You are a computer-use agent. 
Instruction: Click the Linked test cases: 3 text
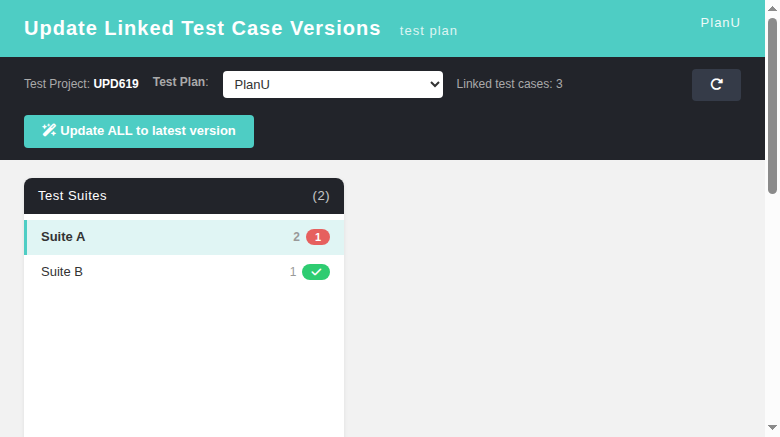pyautogui.click(x=509, y=84)
